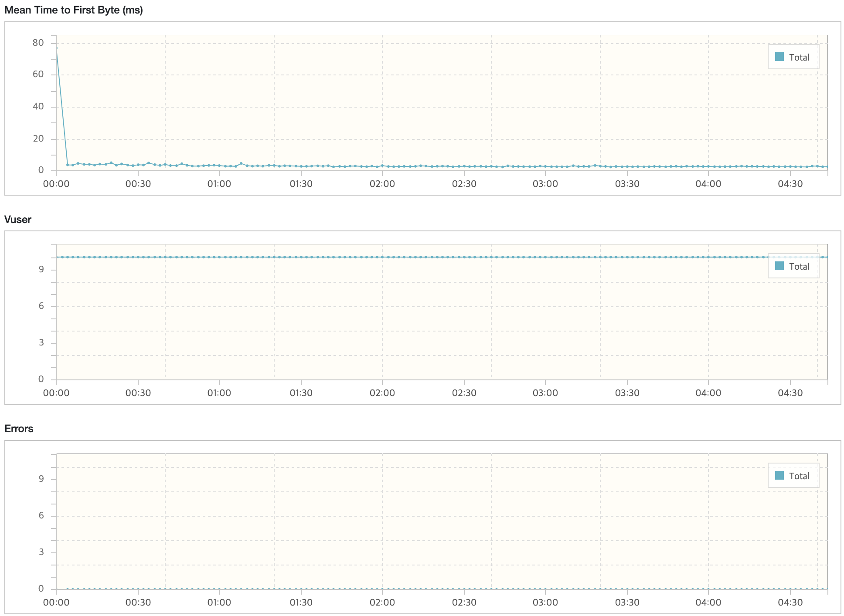Click the 6 y-axis label in Errors chart
The height and width of the screenshot is (616, 844).
coord(41,516)
